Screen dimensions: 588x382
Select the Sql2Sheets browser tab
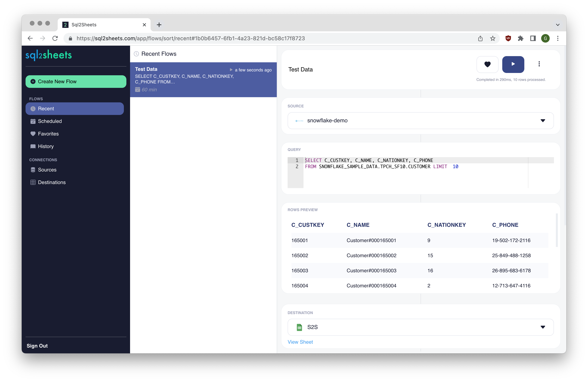[104, 25]
